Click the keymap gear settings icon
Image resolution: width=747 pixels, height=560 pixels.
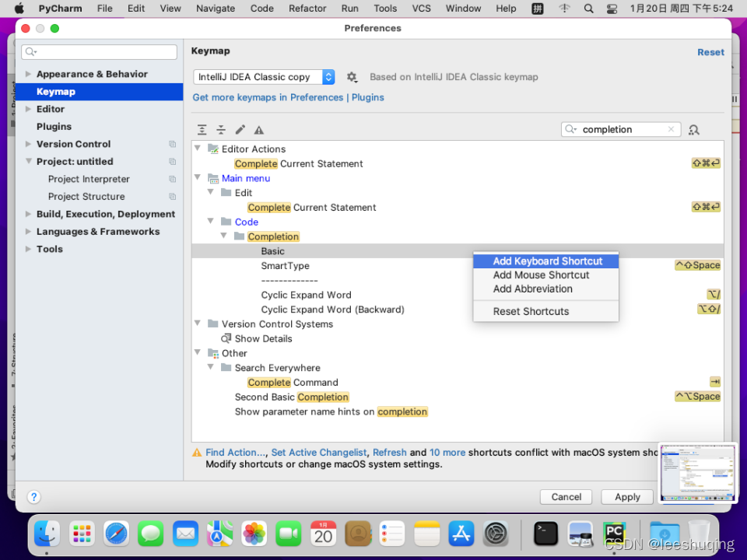[x=352, y=77]
